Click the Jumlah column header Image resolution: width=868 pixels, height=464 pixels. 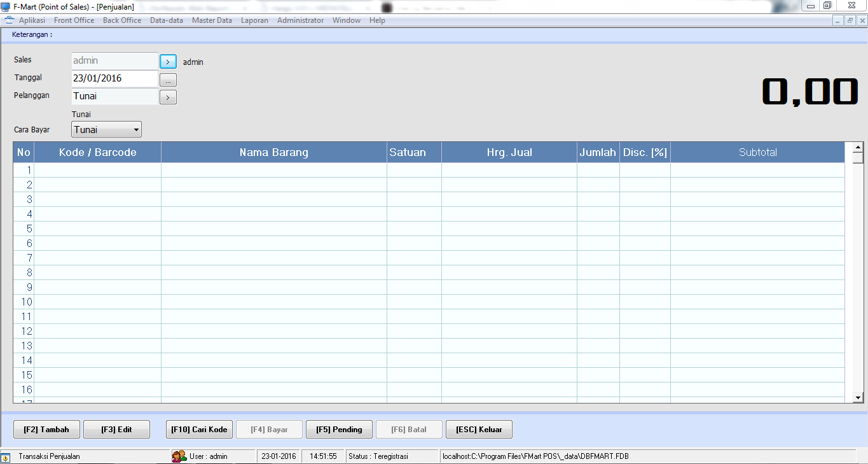(x=598, y=152)
